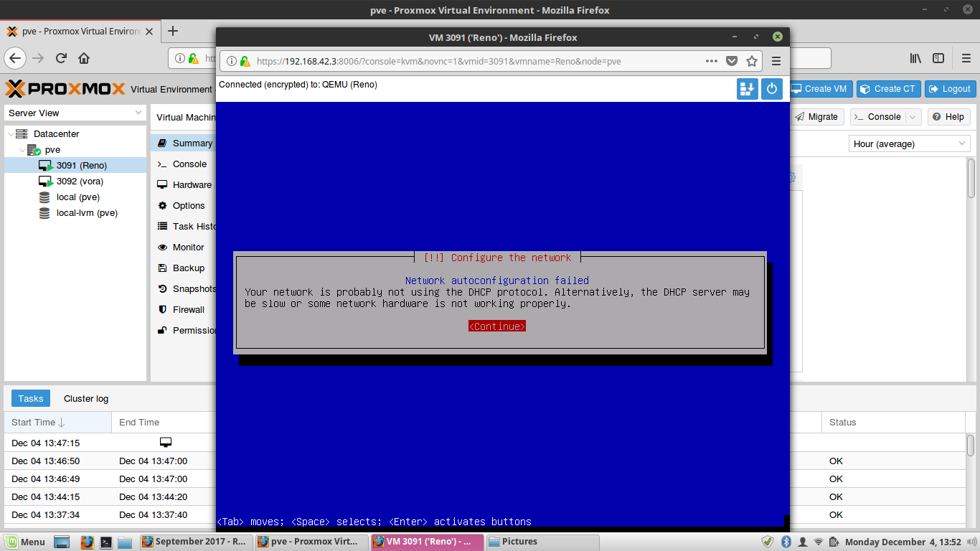980x551 pixels.
Task: Click the Wi-Fi network tray icon
Action: 819,542
